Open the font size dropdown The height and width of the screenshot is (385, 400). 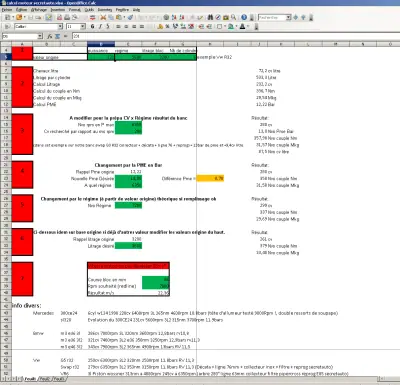[82, 26]
